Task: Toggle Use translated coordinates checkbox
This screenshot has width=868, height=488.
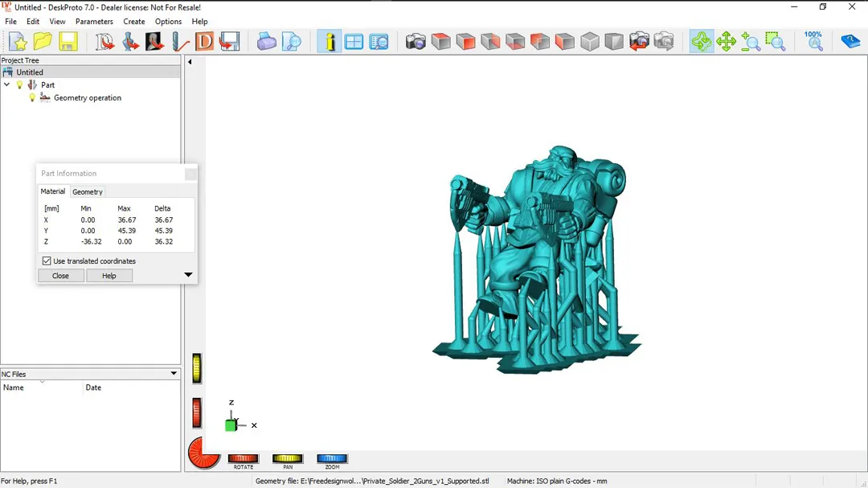Action: click(x=47, y=261)
